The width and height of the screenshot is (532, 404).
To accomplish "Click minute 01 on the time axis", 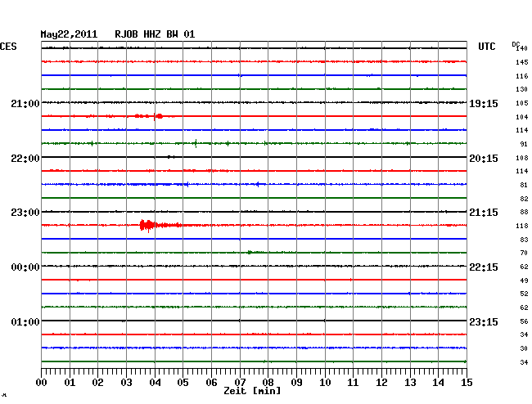I will click(x=70, y=383).
